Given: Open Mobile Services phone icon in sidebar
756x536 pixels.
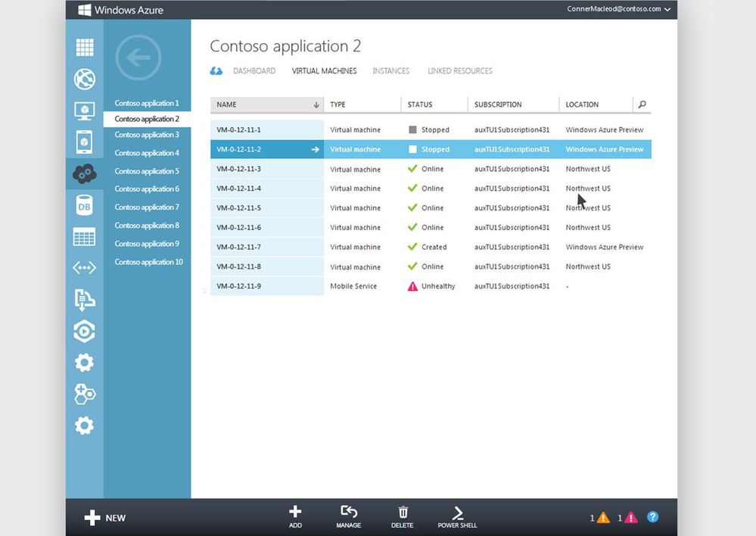Looking at the screenshot, I should (x=84, y=142).
